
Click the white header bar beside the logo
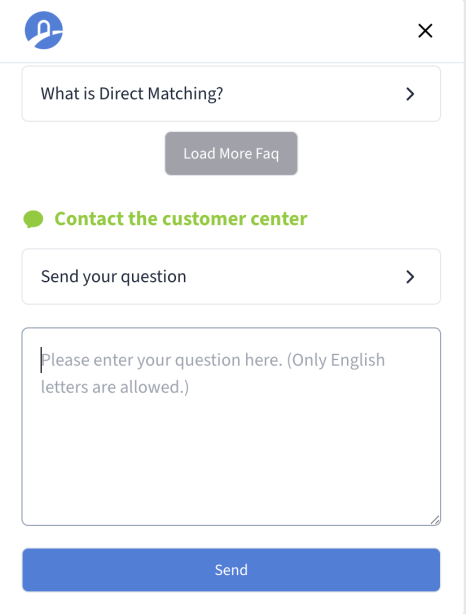[x=239, y=31]
